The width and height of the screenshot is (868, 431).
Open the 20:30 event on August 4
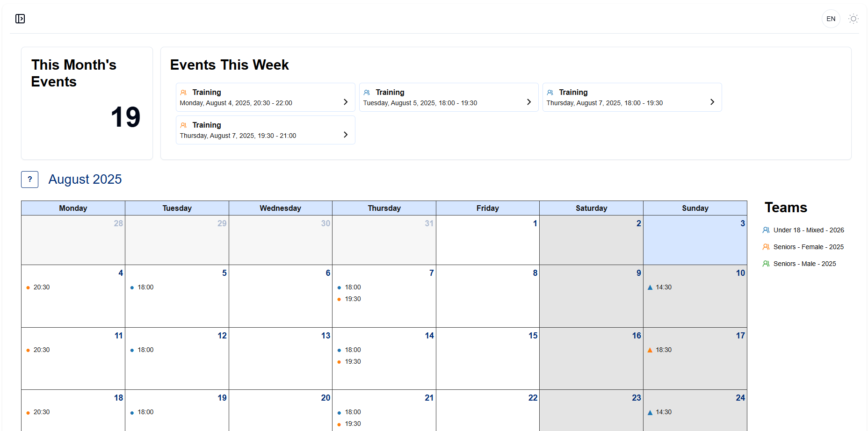coord(41,287)
